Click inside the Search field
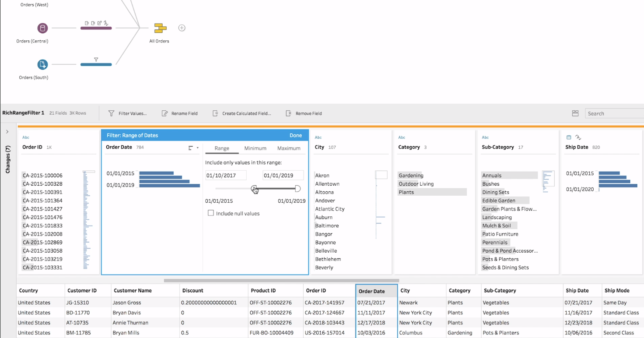Viewport: 644px width, 338px height. coord(612,113)
